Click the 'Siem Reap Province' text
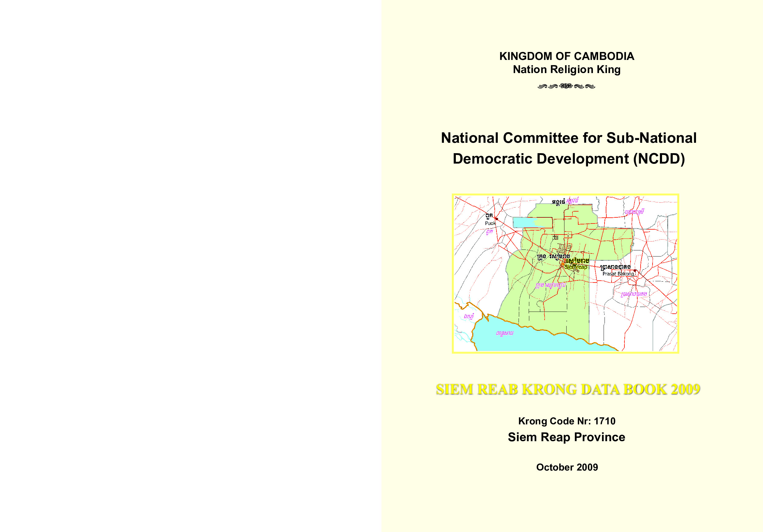 point(567,437)
